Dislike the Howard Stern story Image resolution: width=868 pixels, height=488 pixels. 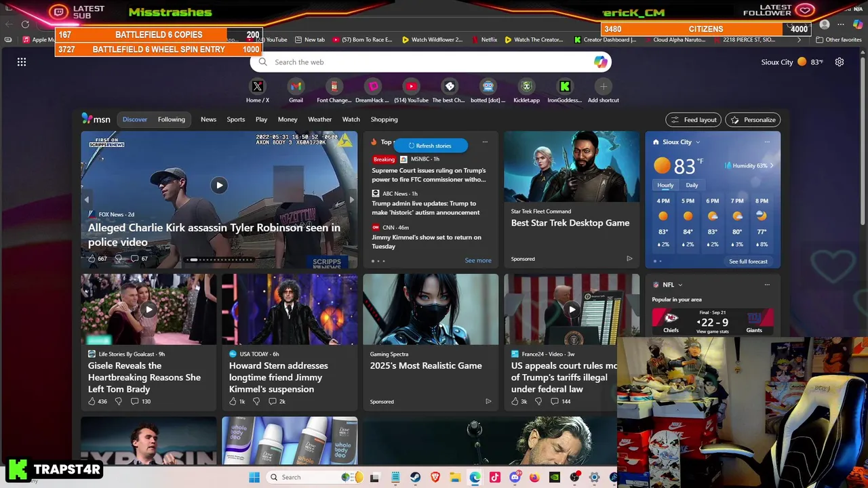click(x=256, y=401)
